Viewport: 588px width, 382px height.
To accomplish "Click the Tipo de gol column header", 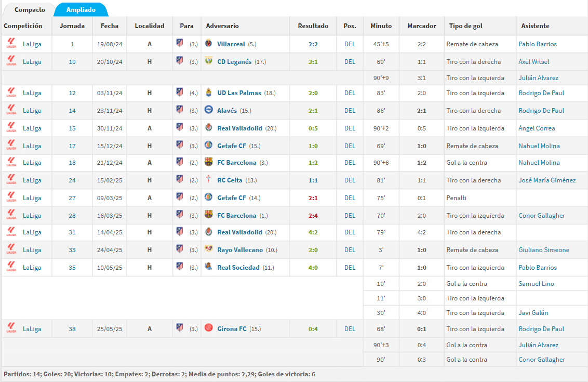I will click(x=464, y=26).
